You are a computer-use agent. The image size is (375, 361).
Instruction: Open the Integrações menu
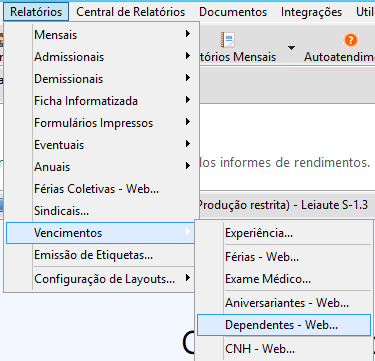[311, 12]
